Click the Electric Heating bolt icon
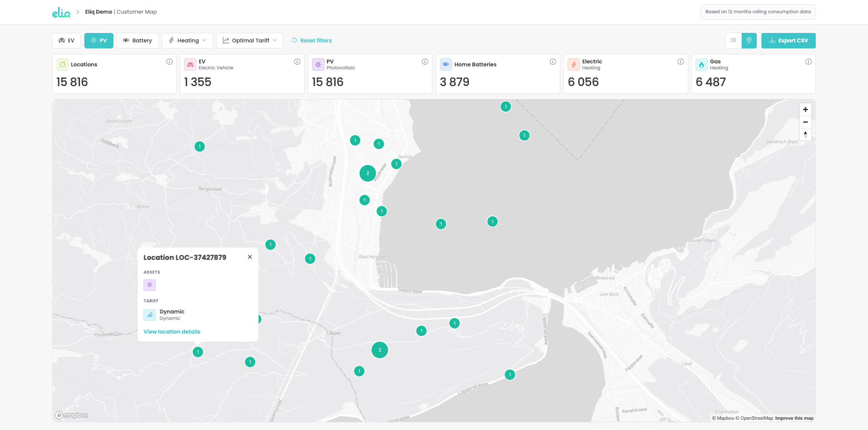Screen dimensions: 868x430 click(574, 64)
